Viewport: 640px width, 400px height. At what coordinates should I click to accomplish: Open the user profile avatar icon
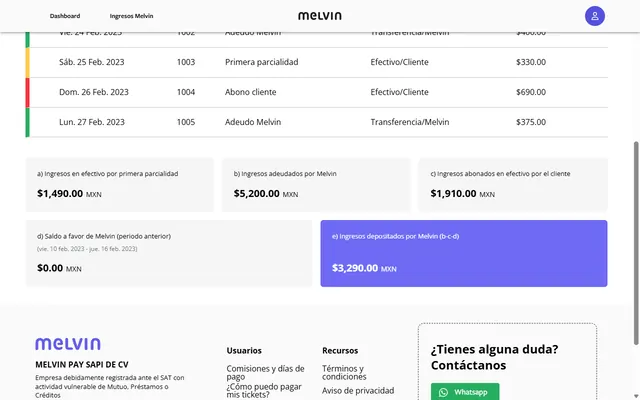pos(594,16)
